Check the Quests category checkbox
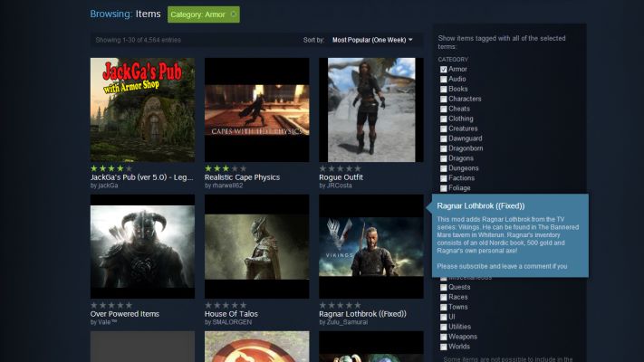The image size is (644, 362). point(443,287)
